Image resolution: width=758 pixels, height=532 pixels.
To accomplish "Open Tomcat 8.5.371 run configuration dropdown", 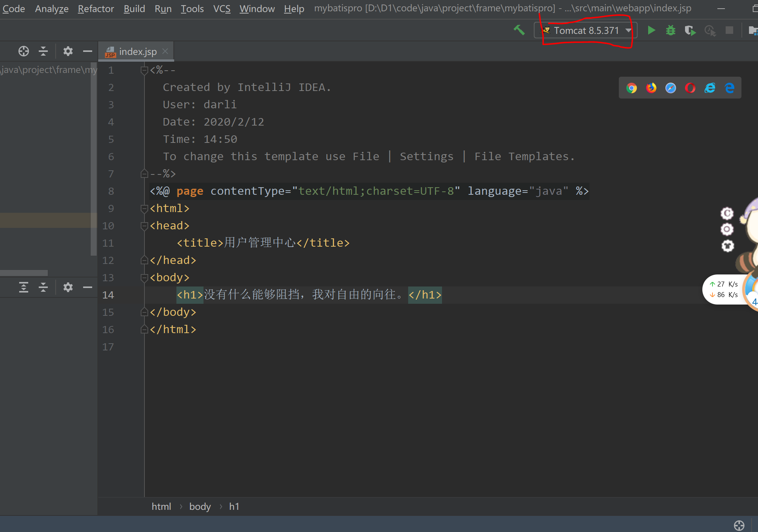I will click(586, 30).
